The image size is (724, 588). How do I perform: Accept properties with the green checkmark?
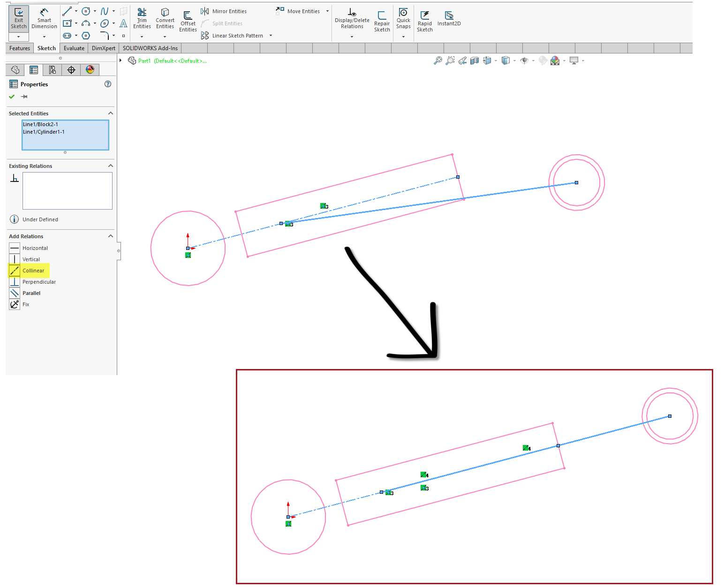pos(12,97)
